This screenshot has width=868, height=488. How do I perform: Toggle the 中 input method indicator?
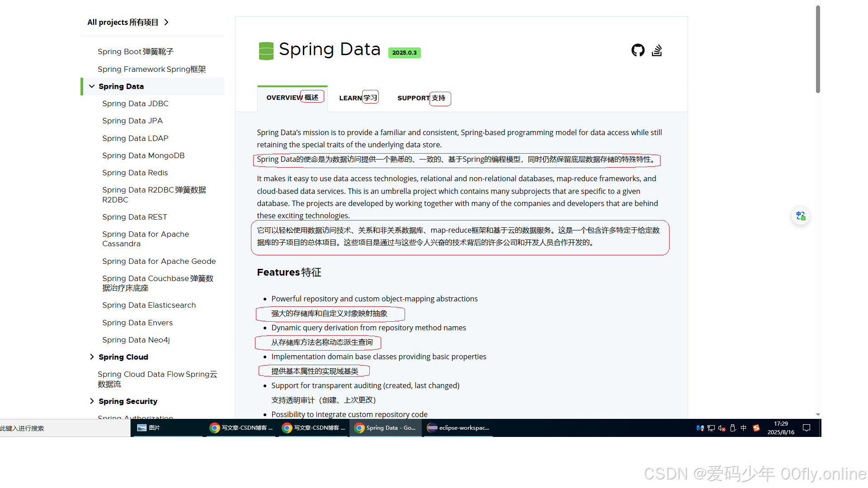pos(744,428)
